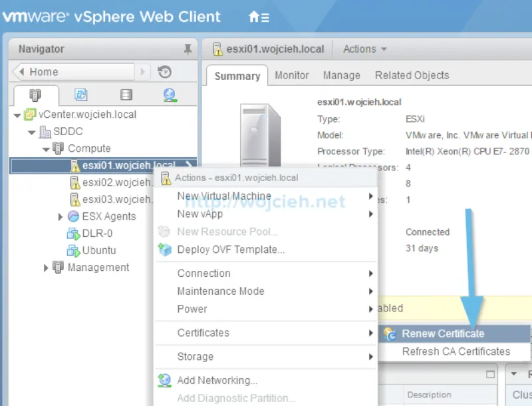
Task: Switch to the Monitor tab
Action: click(x=291, y=75)
